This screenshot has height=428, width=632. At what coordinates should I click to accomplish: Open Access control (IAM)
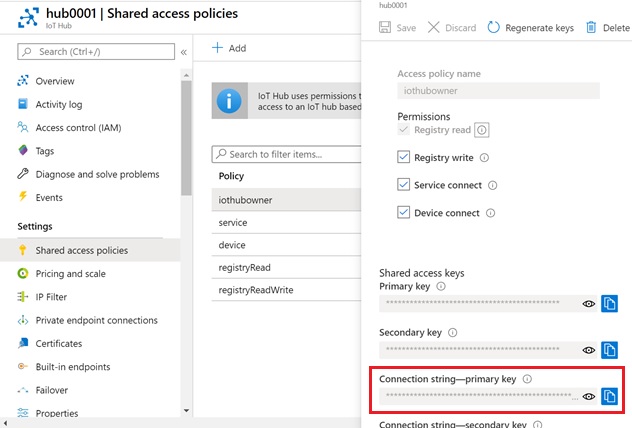(x=78, y=128)
